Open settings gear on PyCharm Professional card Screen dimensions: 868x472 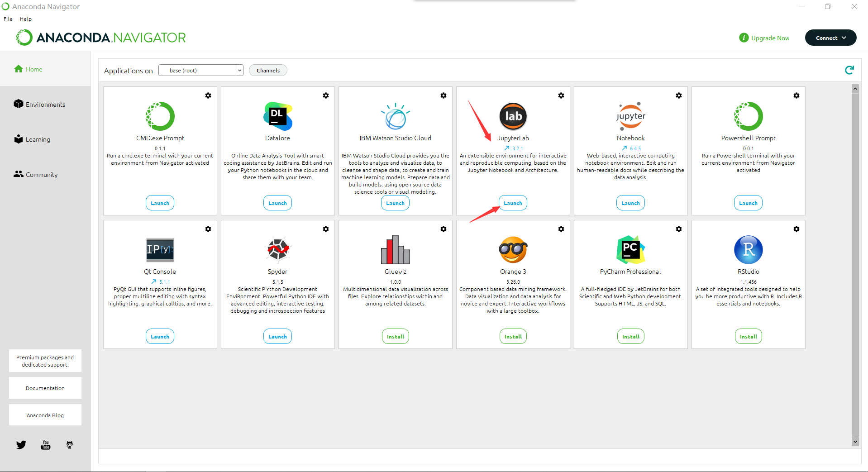679,229
